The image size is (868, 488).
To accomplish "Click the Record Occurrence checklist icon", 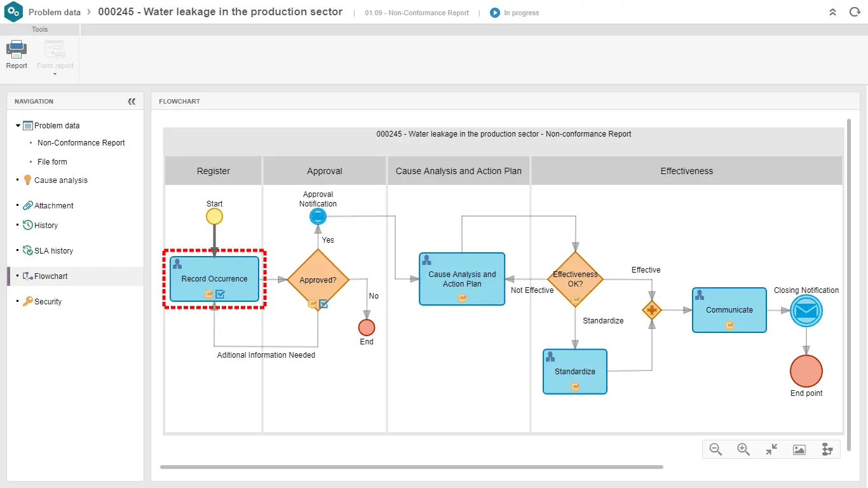I will pos(220,294).
